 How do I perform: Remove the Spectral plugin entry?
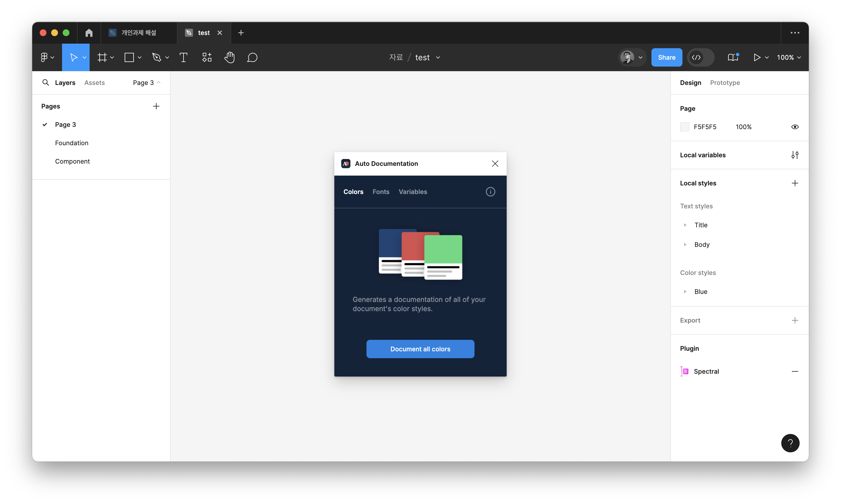(x=794, y=371)
